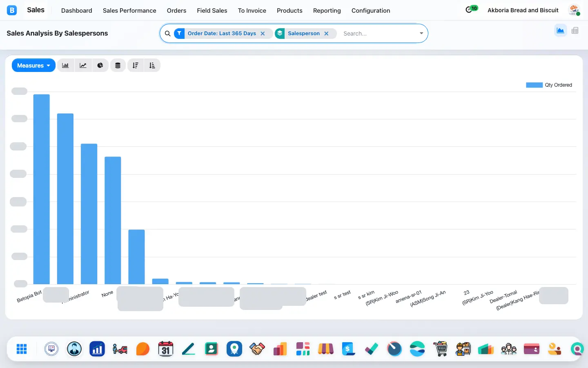Screen dimensions: 588x368
Task: Click into the Search input field
Action: [379, 34]
